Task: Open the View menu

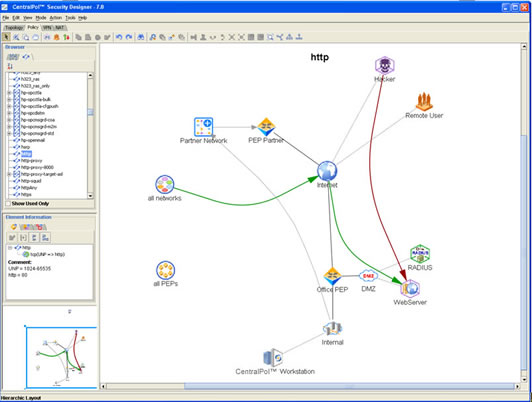Action: (28, 18)
